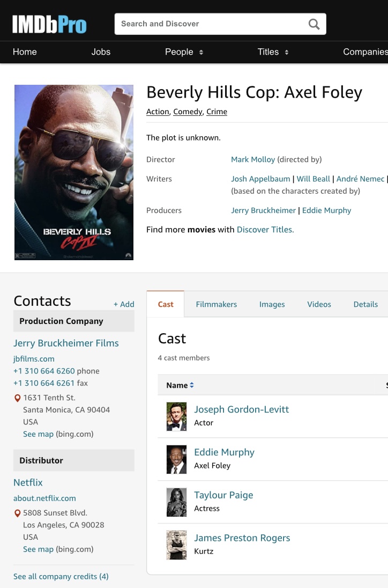This screenshot has width=388, height=588.
Task: Switch to the Videos tab
Action: coord(319,304)
